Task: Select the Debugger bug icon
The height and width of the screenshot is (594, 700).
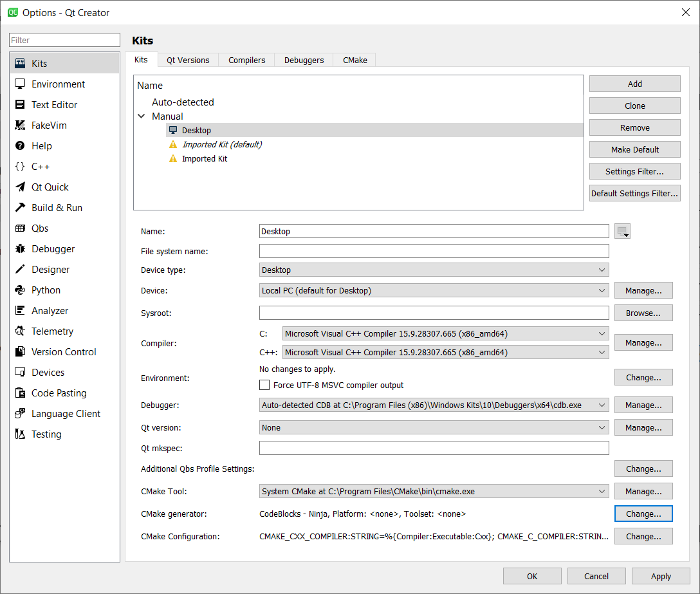Action: coord(20,249)
